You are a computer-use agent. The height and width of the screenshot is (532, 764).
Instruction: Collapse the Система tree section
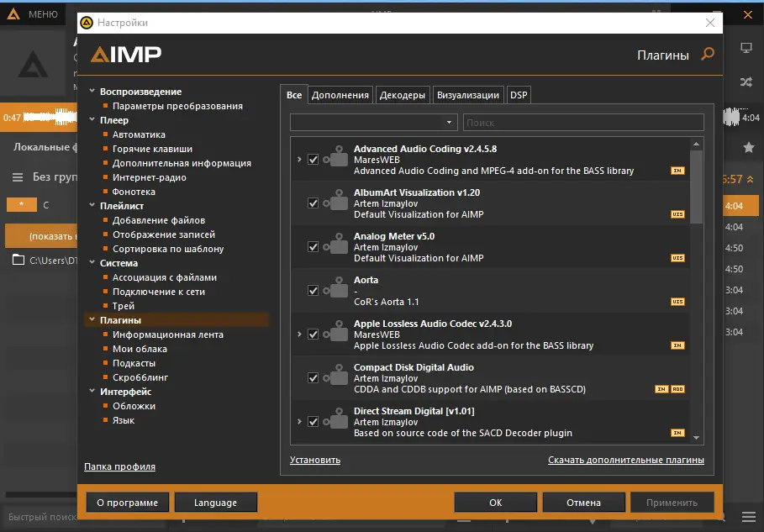tap(92, 262)
